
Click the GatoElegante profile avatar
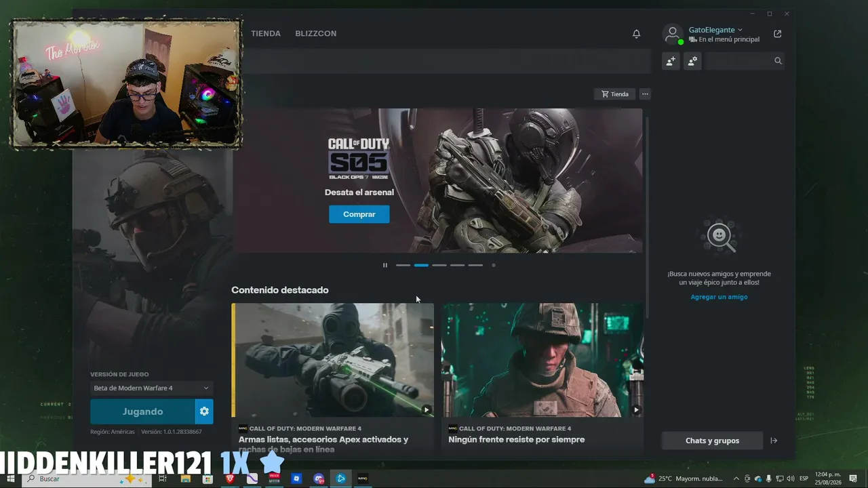coord(672,34)
